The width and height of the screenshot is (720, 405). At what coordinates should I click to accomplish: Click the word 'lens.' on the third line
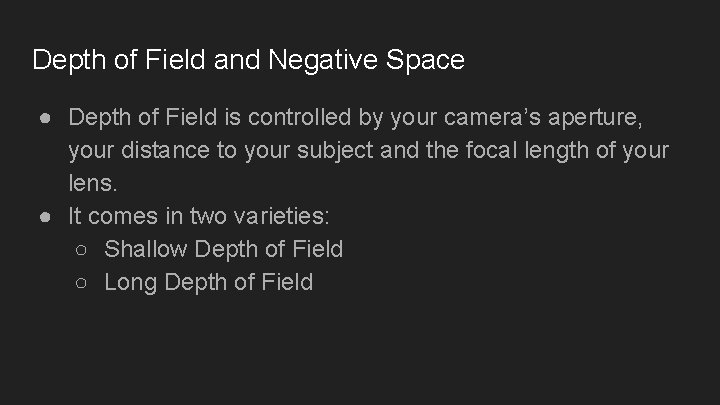pyautogui.click(x=94, y=183)
